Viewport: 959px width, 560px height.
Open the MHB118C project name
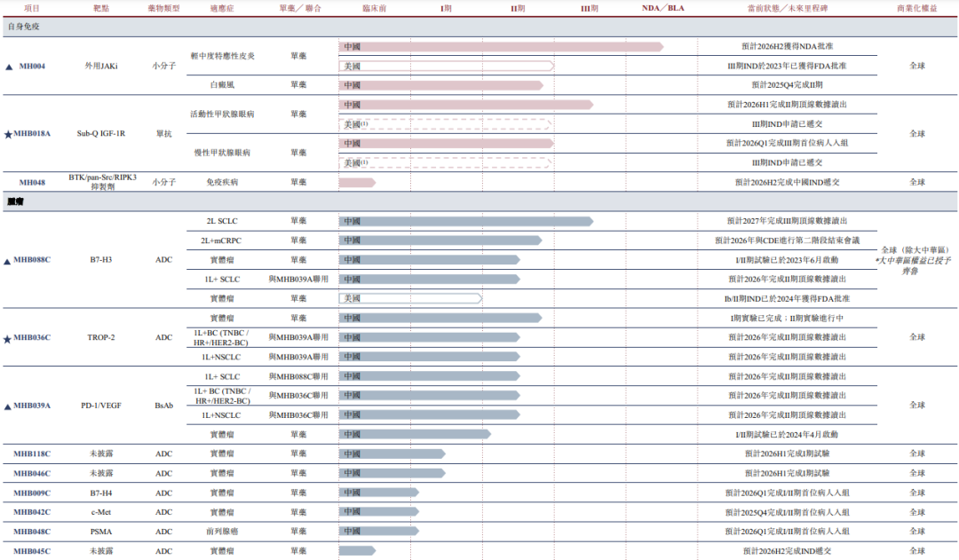pos(32,454)
